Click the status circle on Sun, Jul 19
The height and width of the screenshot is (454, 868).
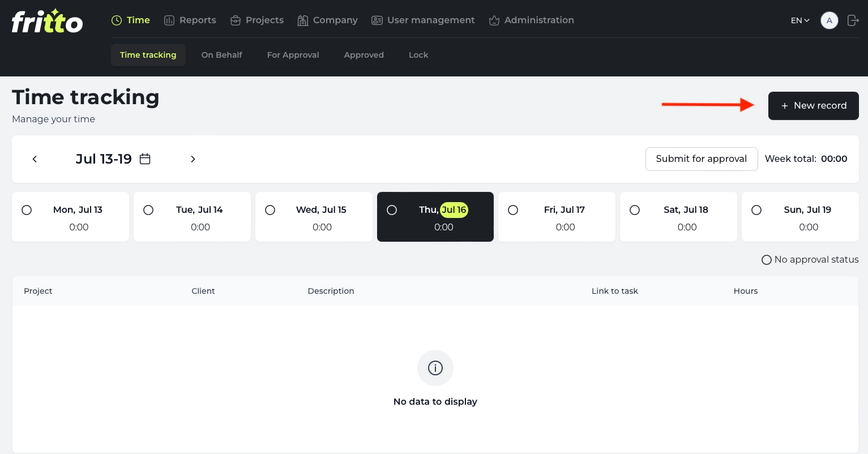point(756,210)
